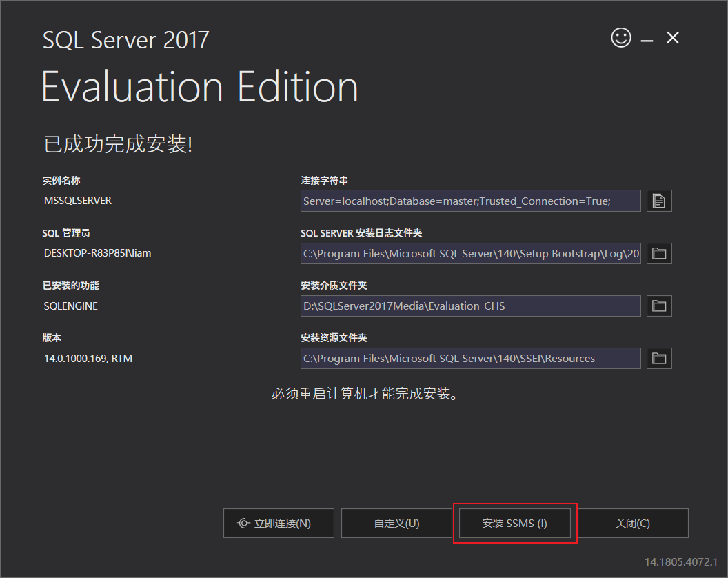The width and height of the screenshot is (728, 578).
Task: Click the 连接字符串 label
Action: point(324,180)
